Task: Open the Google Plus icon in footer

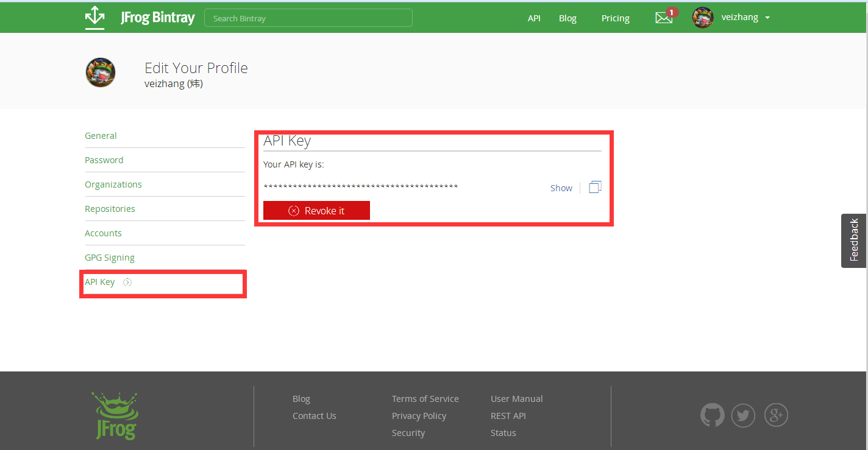Action: [x=776, y=416]
